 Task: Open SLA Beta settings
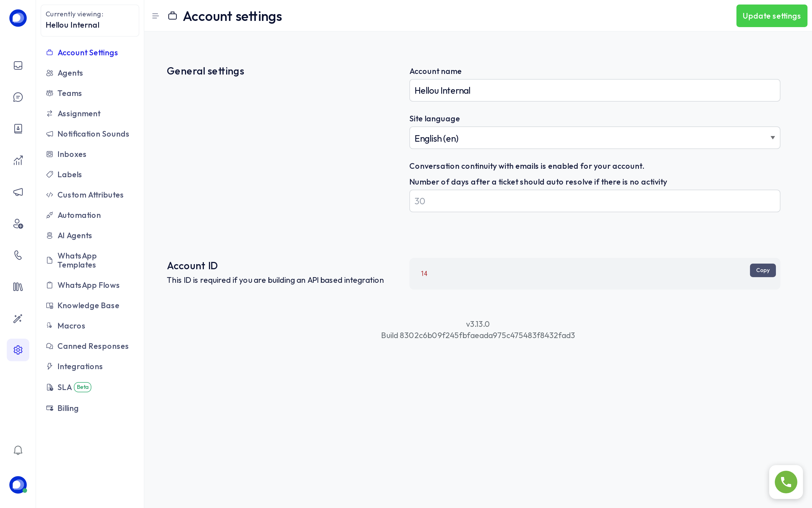pyautogui.click(x=69, y=387)
